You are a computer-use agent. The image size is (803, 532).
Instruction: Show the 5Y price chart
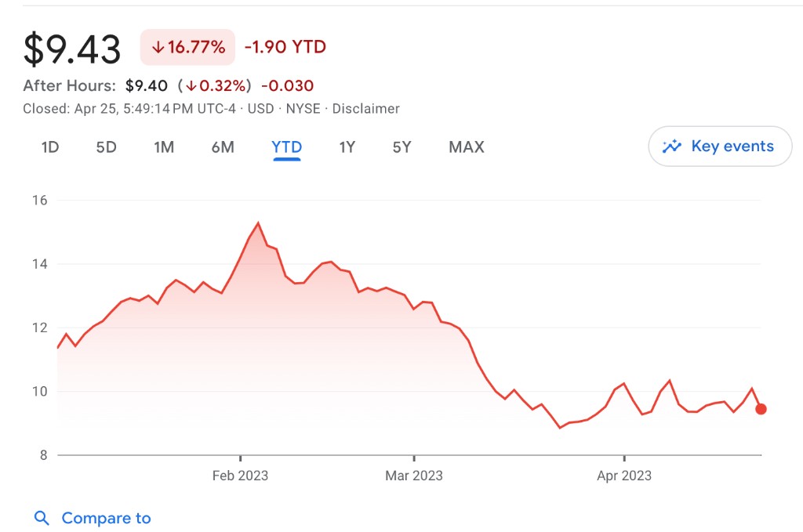[x=401, y=147]
